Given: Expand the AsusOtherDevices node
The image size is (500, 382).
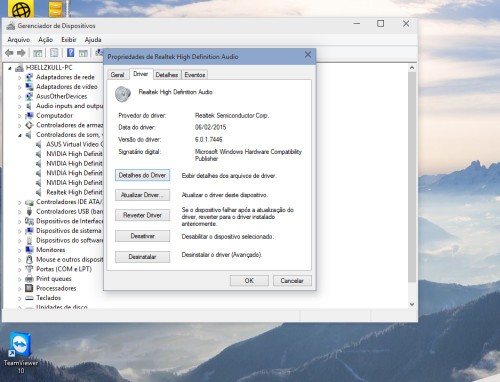Looking at the screenshot, I should 20,97.
